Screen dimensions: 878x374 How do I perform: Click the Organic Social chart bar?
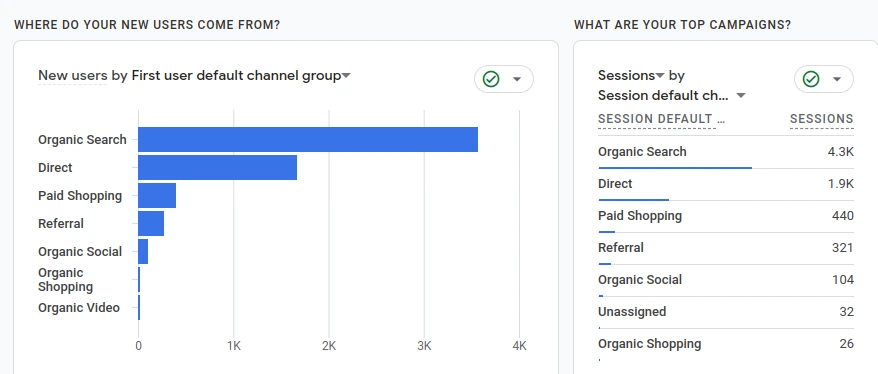click(143, 251)
